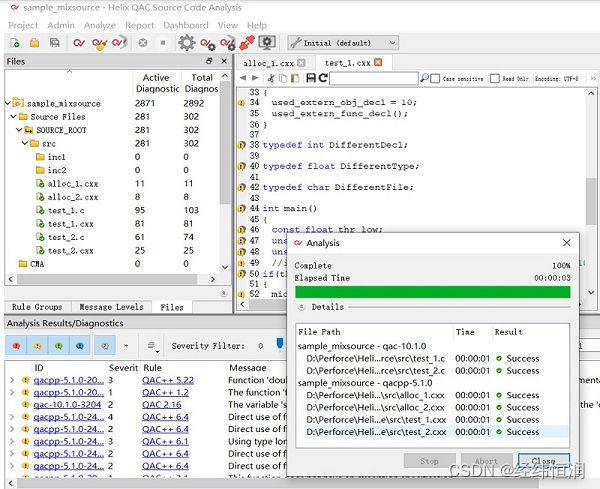Click the round cancel analysis toolbar icon
Image resolution: width=600 pixels, height=489 pixels.
point(143,43)
